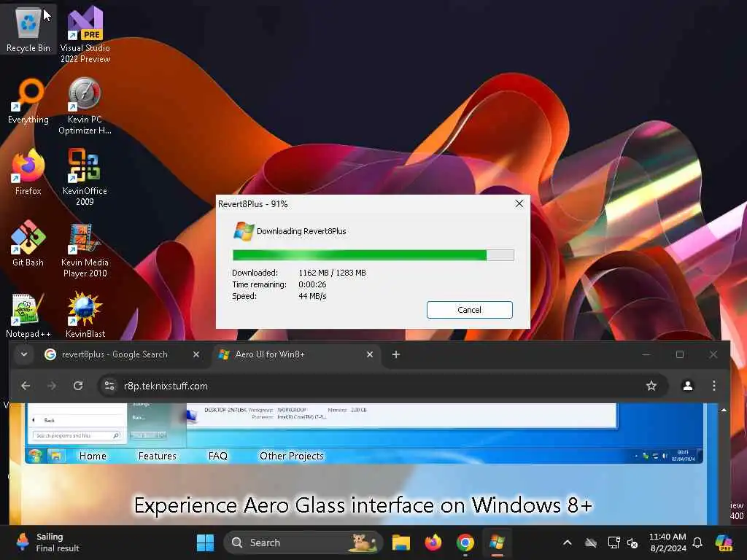View site information icon in address bar

pyautogui.click(x=109, y=386)
